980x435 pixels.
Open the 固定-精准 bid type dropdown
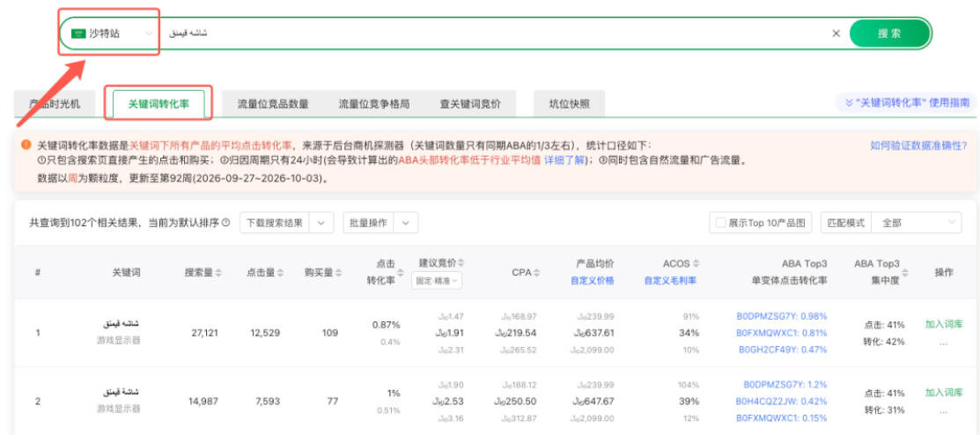tap(437, 281)
